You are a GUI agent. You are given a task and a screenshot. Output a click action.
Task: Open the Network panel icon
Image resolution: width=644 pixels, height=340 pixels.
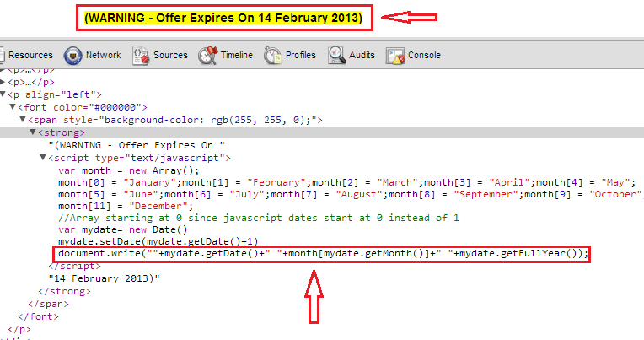72,56
